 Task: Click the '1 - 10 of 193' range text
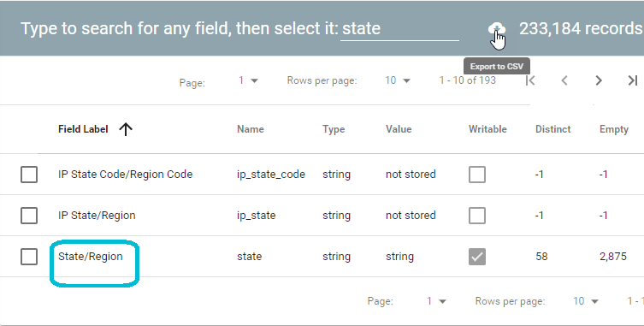coord(468,80)
